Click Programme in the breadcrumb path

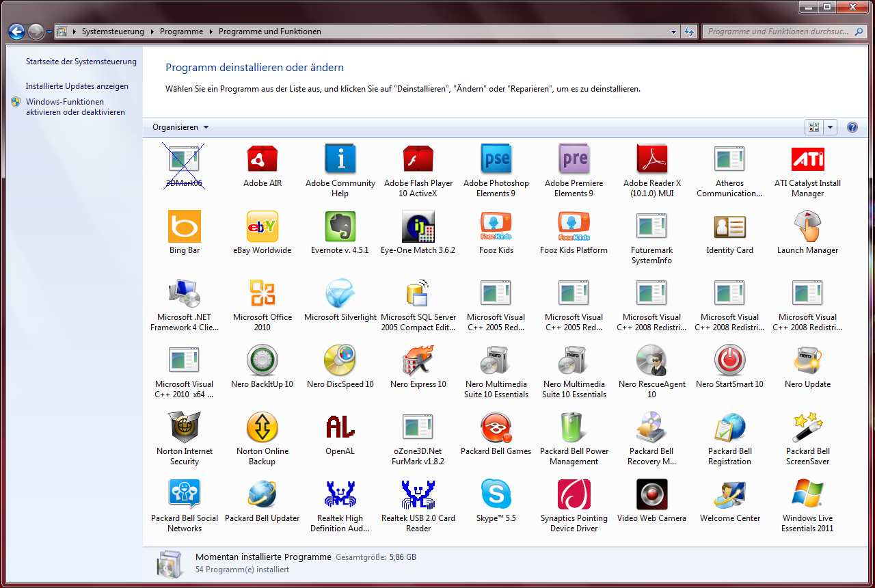tap(182, 31)
